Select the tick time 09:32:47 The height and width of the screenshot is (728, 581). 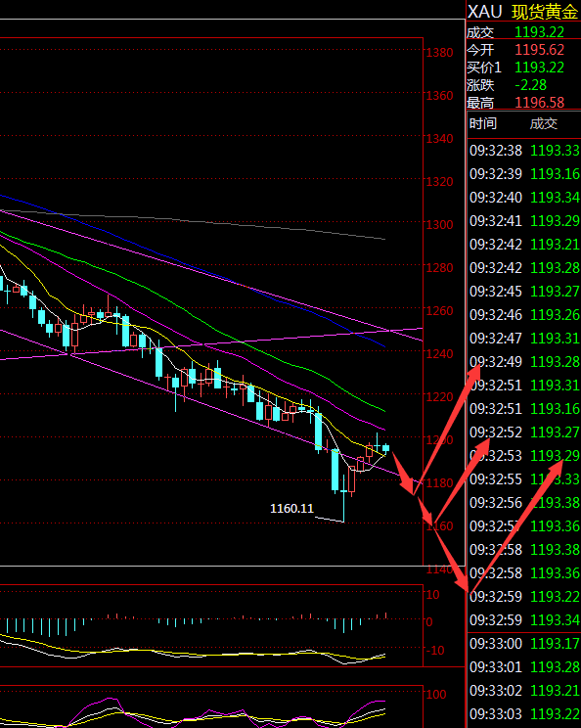[496, 338]
